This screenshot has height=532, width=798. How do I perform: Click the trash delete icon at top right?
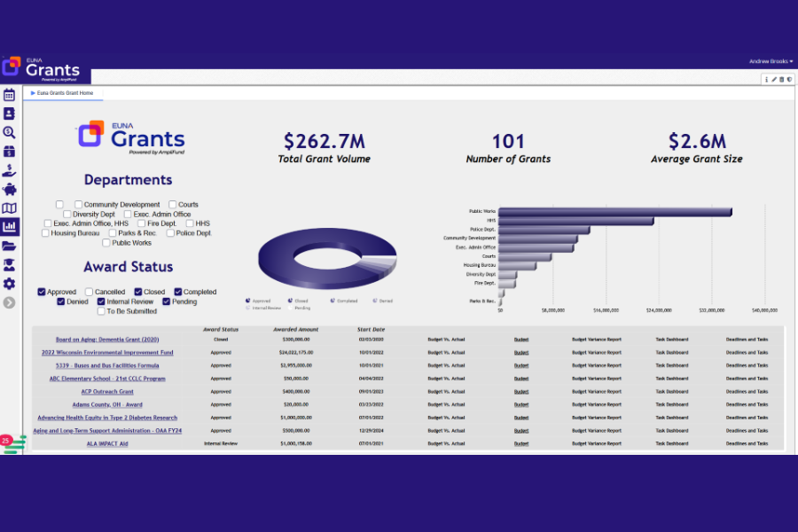pyautogui.click(x=781, y=79)
